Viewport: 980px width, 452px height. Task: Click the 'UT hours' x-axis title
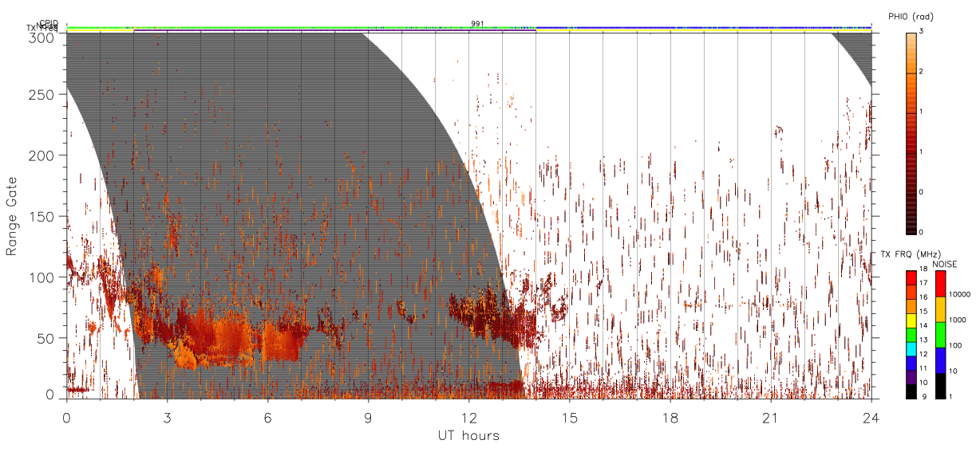(468, 436)
